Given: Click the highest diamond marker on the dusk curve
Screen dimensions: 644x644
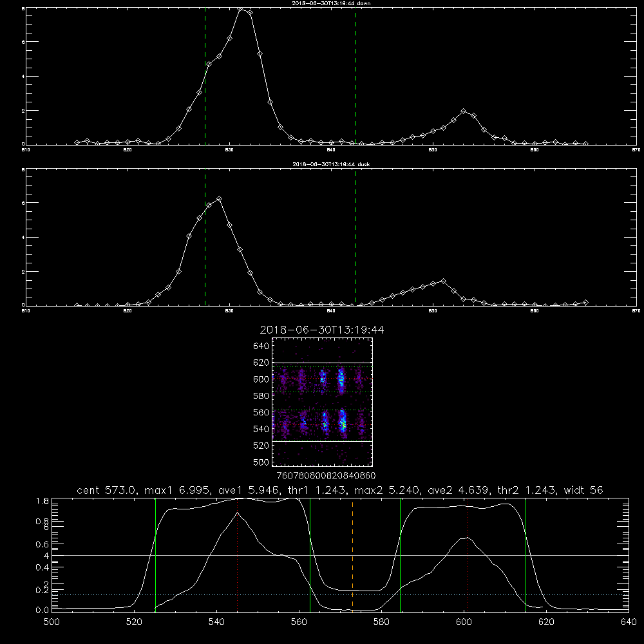Looking at the screenshot, I should (220, 199).
